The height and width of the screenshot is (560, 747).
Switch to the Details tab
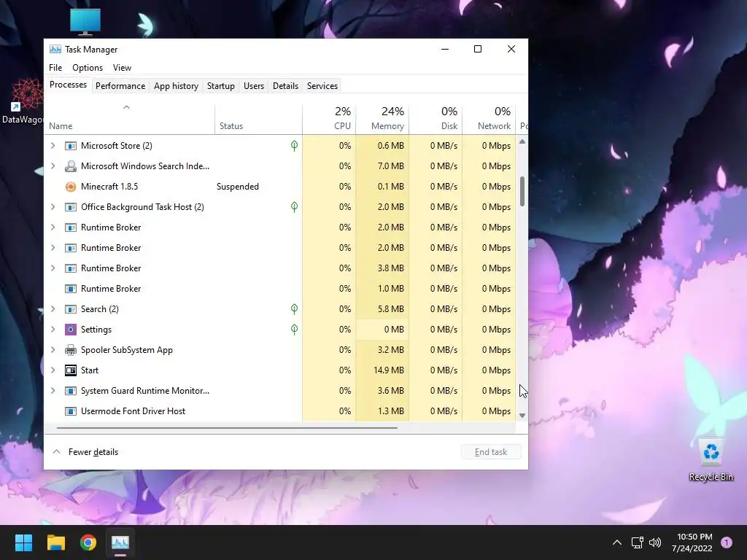(x=285, y=86)
